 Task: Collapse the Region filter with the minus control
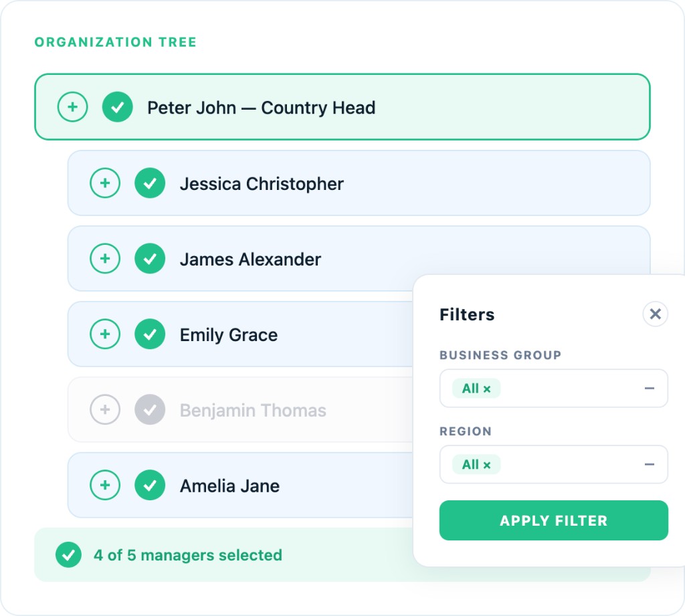pos(649,464)
